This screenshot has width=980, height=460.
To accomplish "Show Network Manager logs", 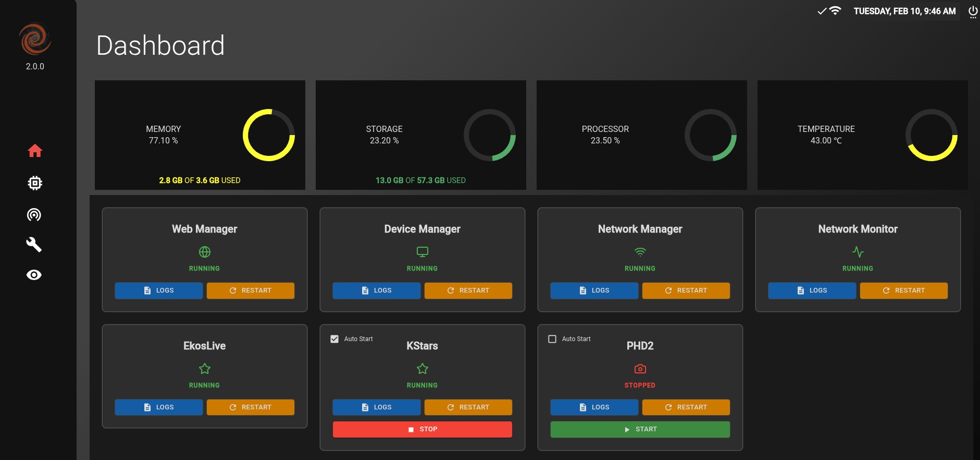I will (594, 290).
